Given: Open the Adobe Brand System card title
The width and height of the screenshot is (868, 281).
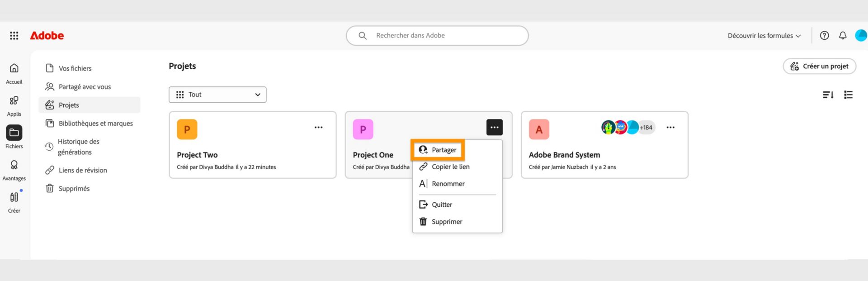Looking at the screenshot, I should tap(564, 155).
